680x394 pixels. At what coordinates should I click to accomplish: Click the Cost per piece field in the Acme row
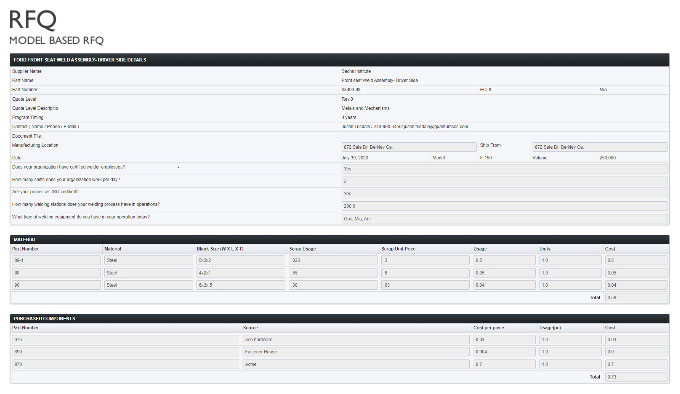click(504, 364)
